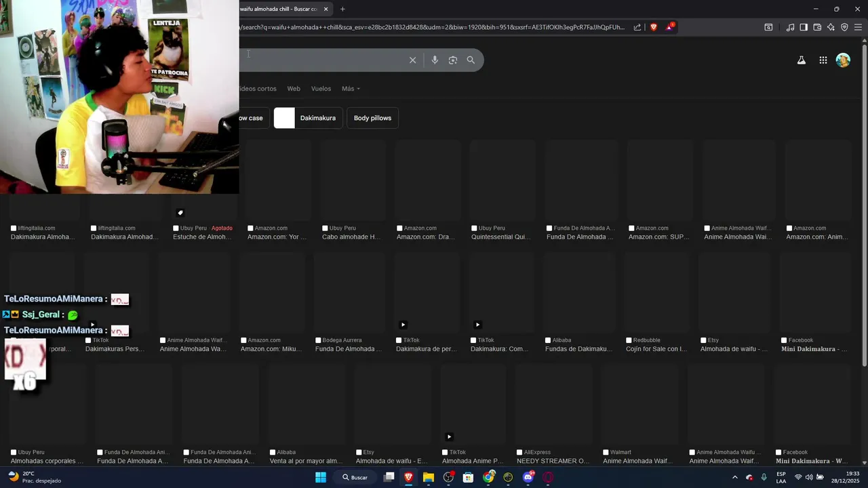Apply the Body pillows suggestion chip

pos(372,118)
